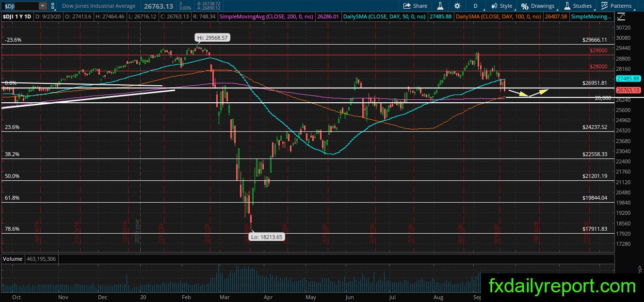Click the cyan 27485.88 price axis bubble

point(628,78)
